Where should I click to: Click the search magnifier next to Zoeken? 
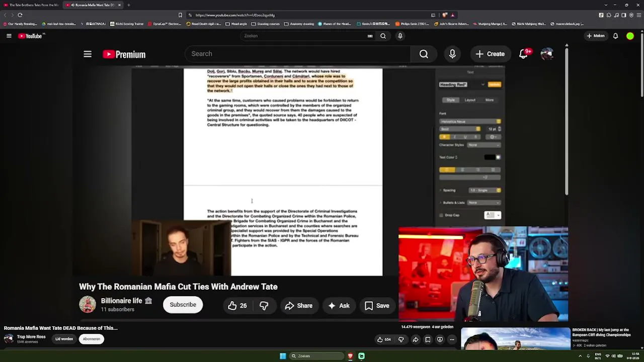point(383,36)
